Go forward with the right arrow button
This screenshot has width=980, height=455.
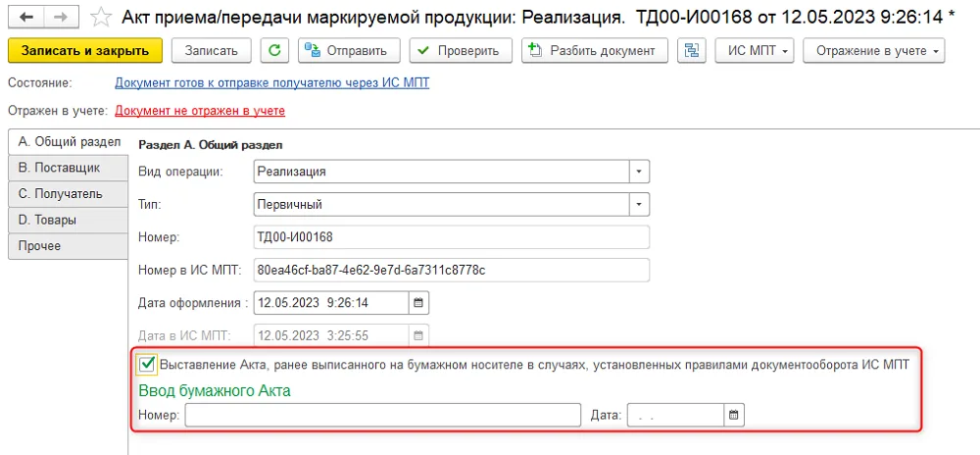click(61, 17)
